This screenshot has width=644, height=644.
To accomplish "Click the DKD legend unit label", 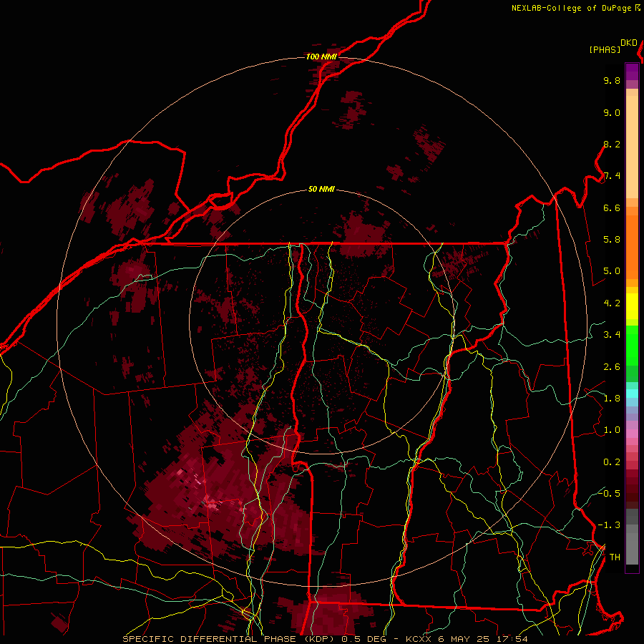I will click(x=629, y=43).
